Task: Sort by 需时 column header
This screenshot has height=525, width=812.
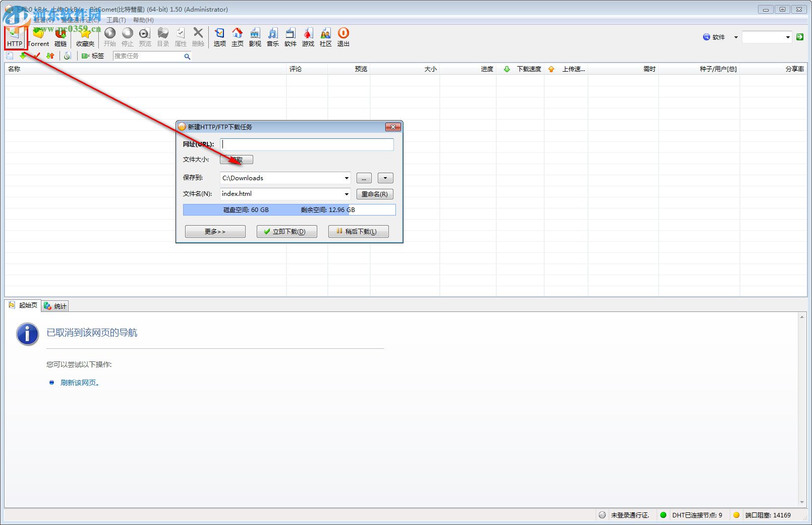Action: point(623,69)
